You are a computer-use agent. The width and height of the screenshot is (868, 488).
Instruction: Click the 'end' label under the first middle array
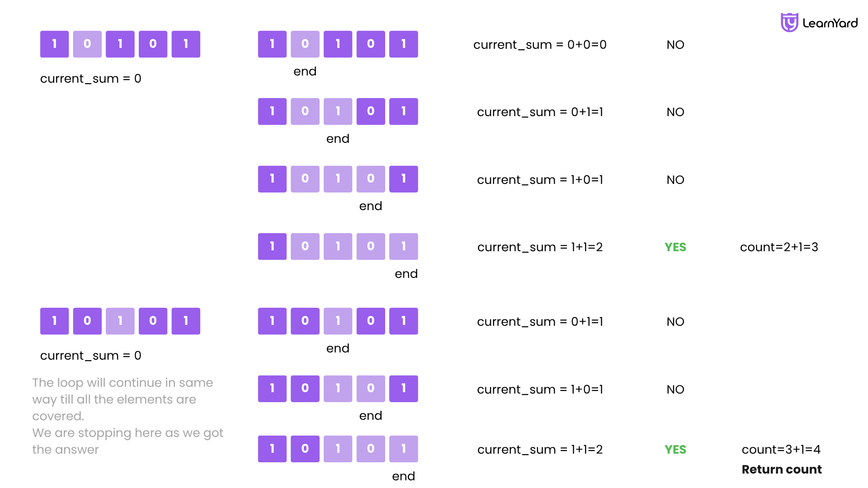point(305,71)
